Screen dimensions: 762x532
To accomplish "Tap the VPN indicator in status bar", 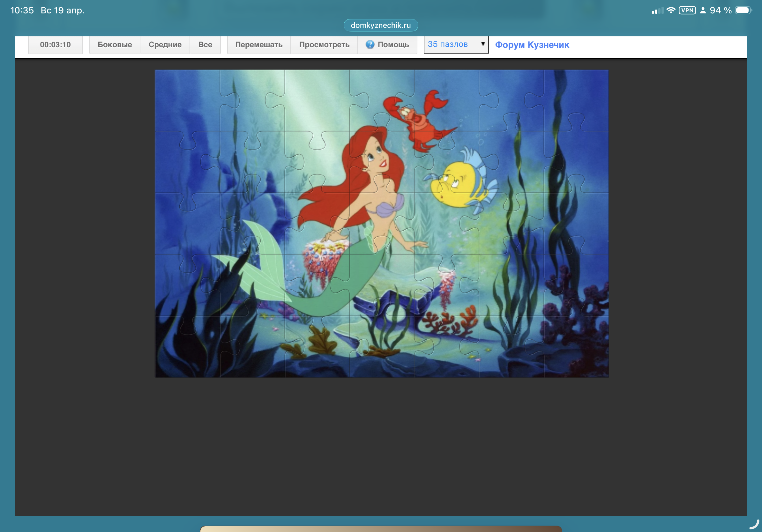I will click(x=687, y=10).
